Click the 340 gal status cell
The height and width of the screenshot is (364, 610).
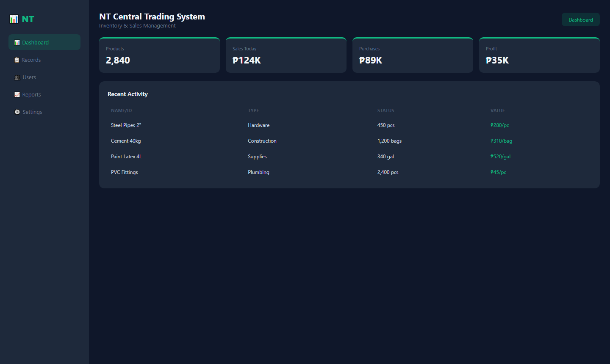(385, 157)
